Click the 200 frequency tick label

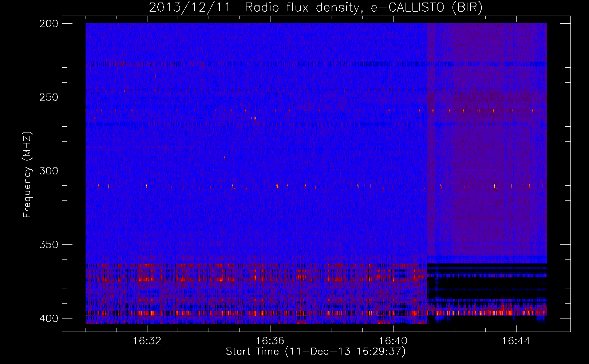(x=48, y=24)
